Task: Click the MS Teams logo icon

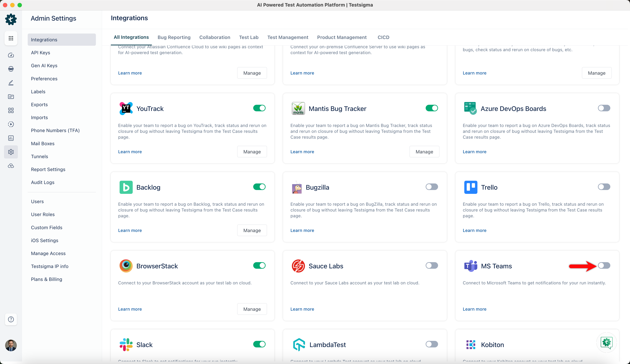Action: point(471,266)
